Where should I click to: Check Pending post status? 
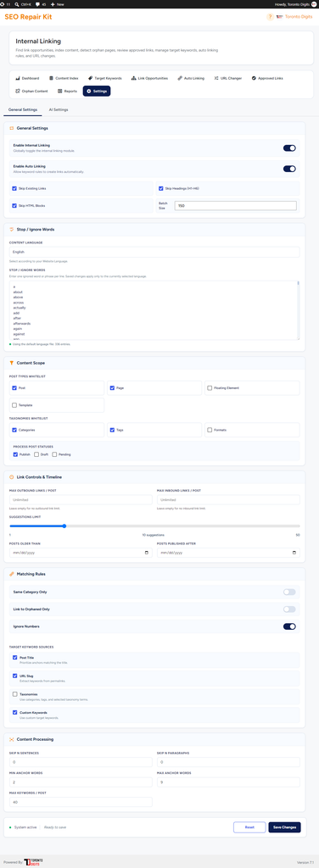pos(54,454)
